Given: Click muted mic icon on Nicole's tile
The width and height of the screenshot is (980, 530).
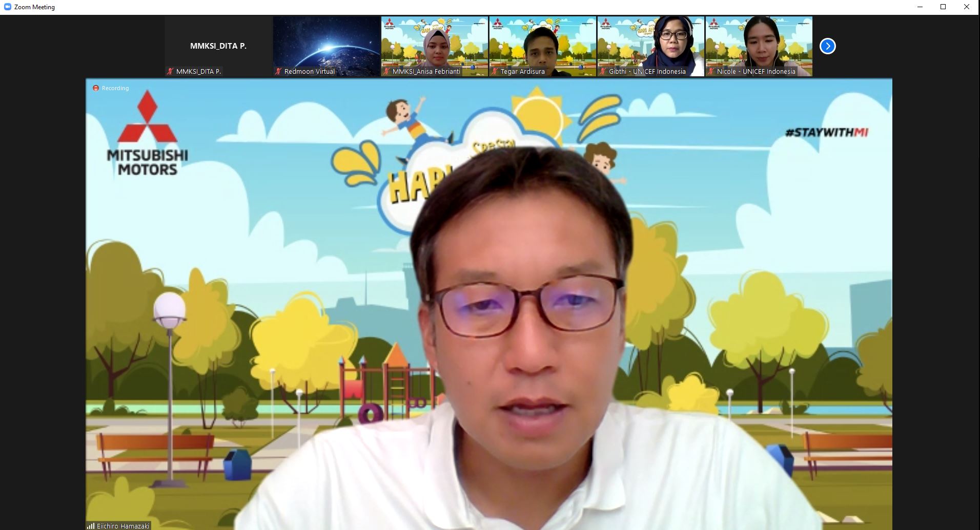Looking at the screenshot, I should (711, 72).
